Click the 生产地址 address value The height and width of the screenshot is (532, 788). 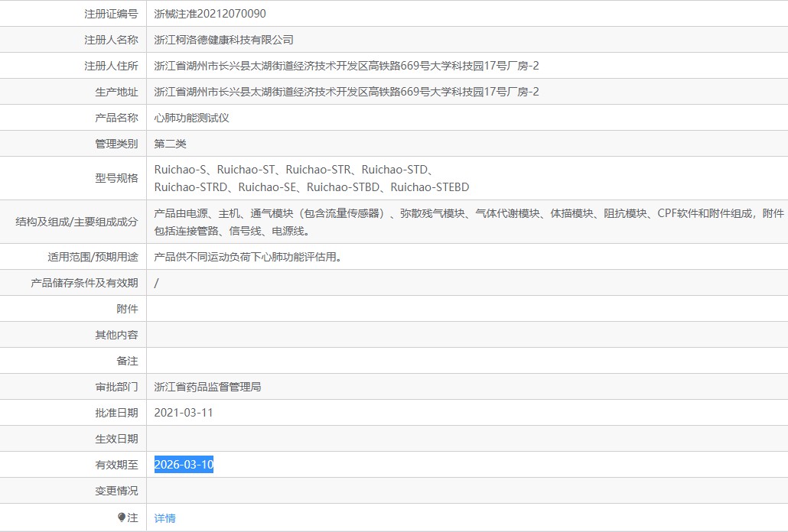pos(347,92)
